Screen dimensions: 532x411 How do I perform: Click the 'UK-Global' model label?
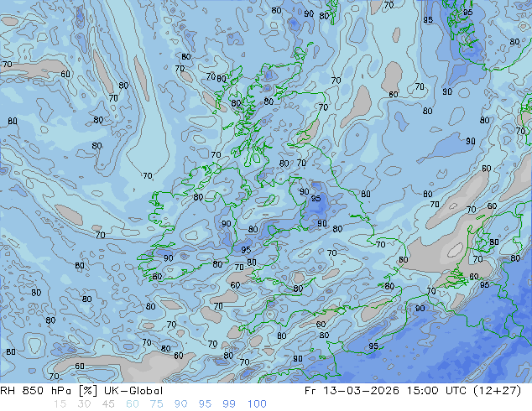click(133, 391)
